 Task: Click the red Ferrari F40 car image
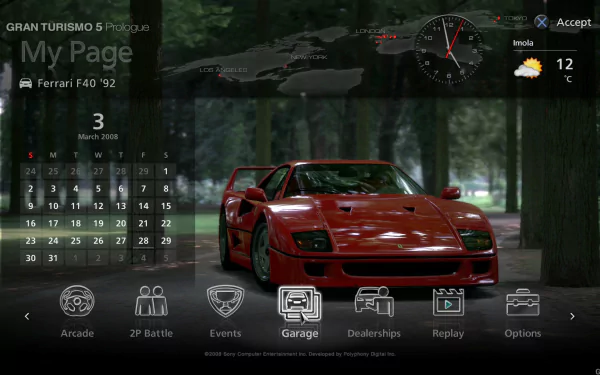(x=358, y=226)
